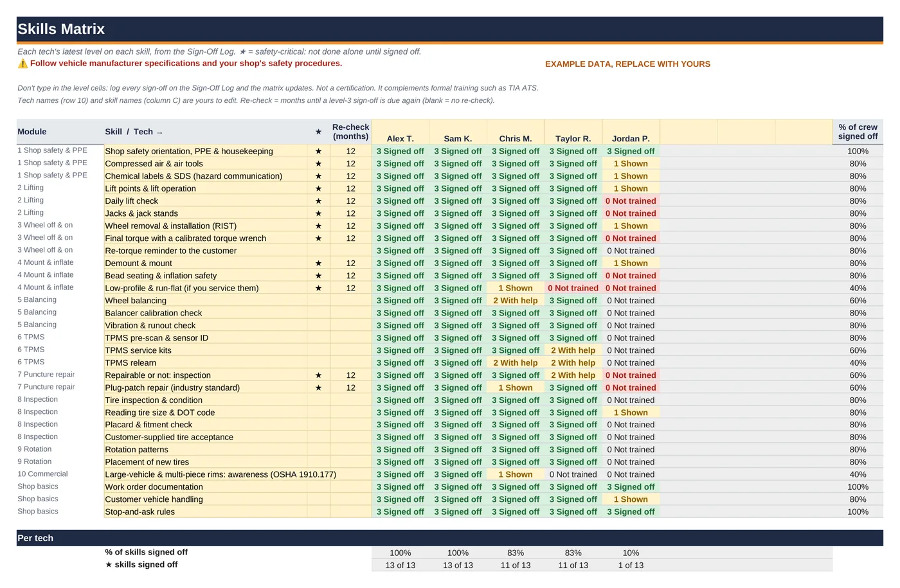Click Chris M.'s "1 Shown" for Low-profile & run-flat
This screenshot has width=900, height=588.
coord(516,288)
